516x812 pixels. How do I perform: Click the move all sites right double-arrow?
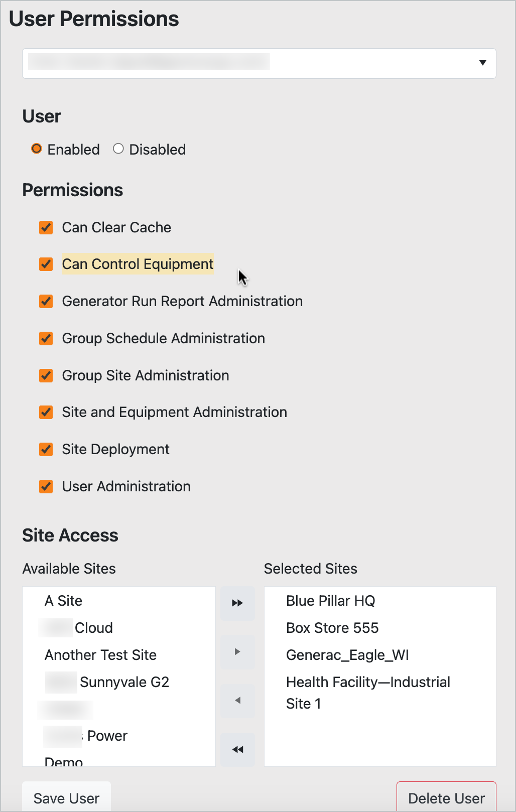(x=237, y=603)
